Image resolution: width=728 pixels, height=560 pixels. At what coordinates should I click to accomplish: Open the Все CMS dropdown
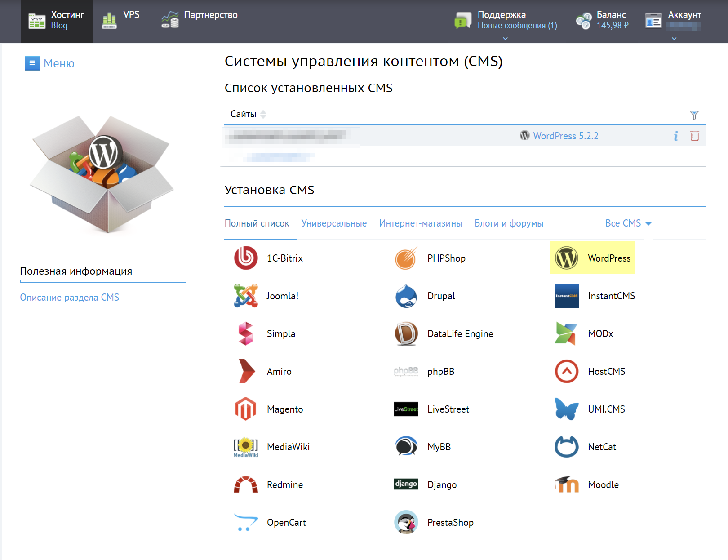coord(628,223)
